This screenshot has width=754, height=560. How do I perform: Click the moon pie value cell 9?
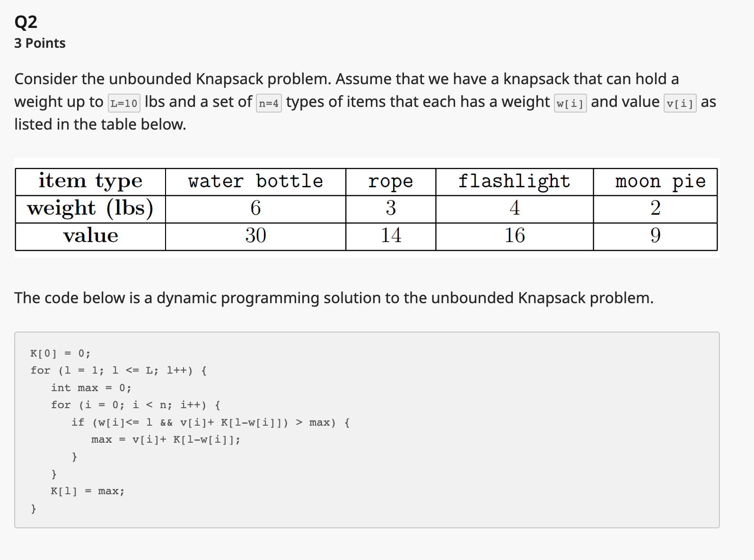pyautogui.click(x=656, y=236)
